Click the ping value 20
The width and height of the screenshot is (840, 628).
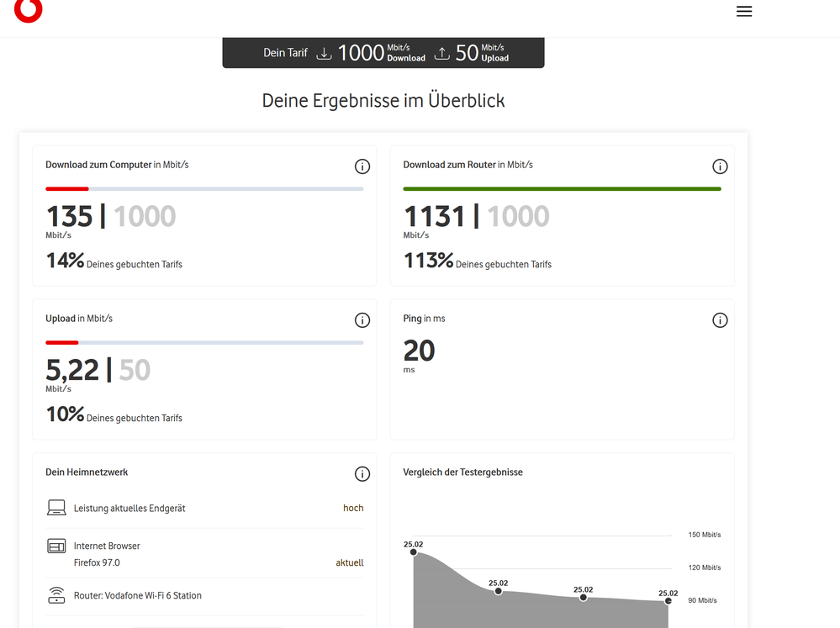pos(419,351)
